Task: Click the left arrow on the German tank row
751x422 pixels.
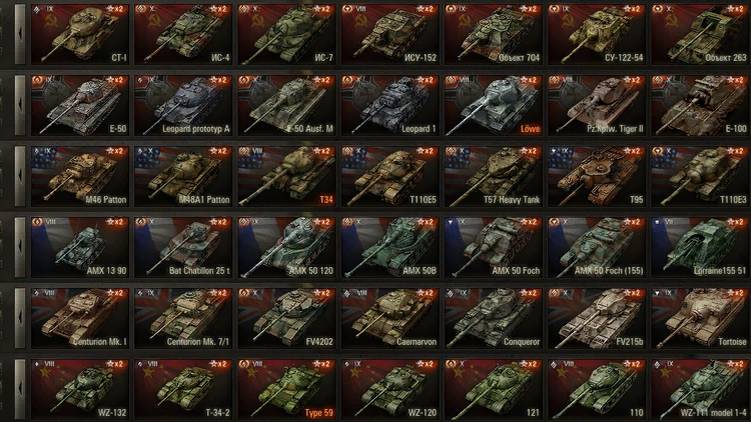Action: pos(20,105)
